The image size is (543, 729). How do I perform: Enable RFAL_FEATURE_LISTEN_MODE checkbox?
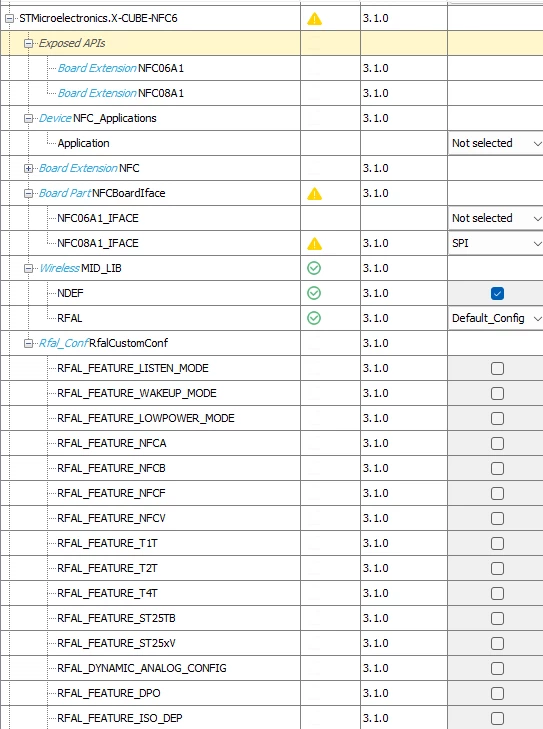(497, 368)
